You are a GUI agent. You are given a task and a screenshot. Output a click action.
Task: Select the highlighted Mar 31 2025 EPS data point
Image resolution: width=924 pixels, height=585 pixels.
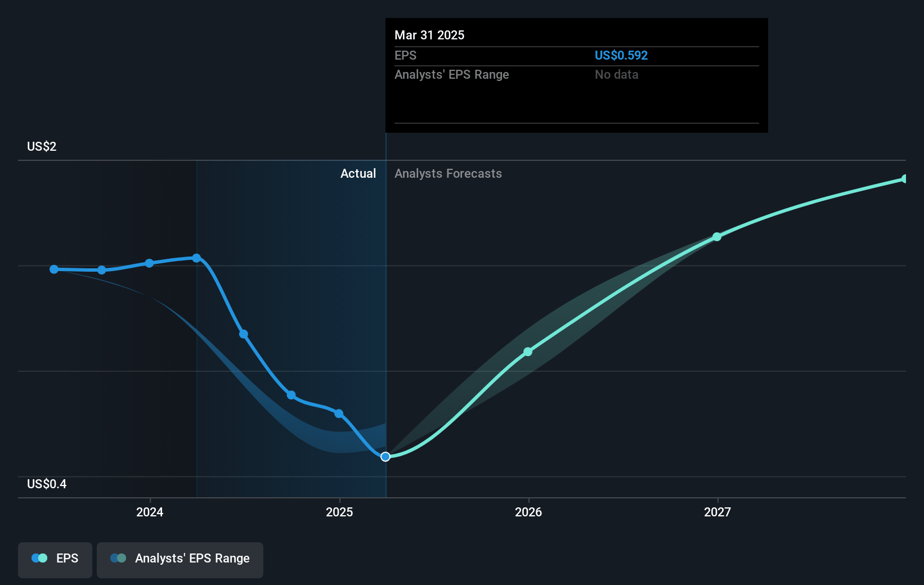pyautogui.click(x=385, y=457)
